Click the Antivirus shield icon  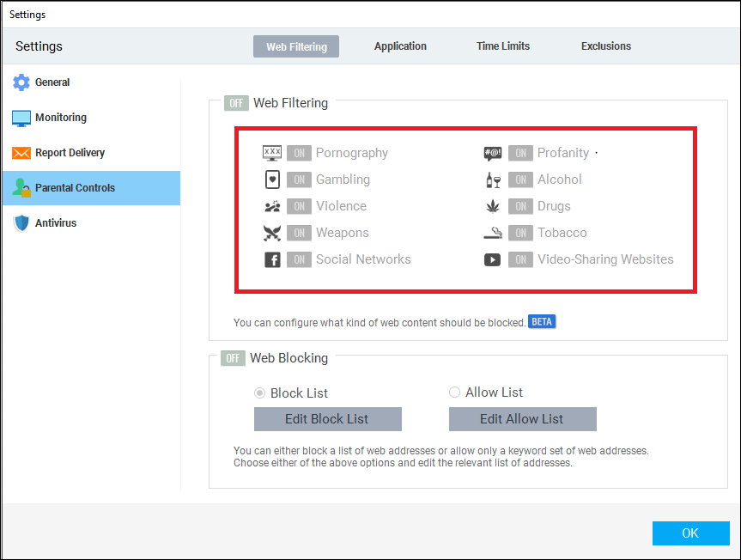21,223
